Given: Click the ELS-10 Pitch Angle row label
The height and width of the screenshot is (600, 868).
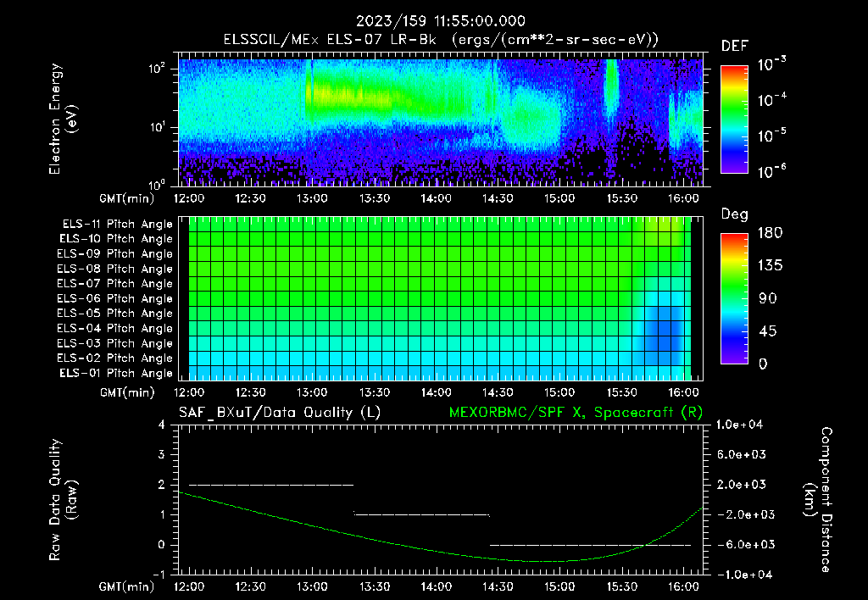Looking at the screenshot, I should tap(116, 239).
